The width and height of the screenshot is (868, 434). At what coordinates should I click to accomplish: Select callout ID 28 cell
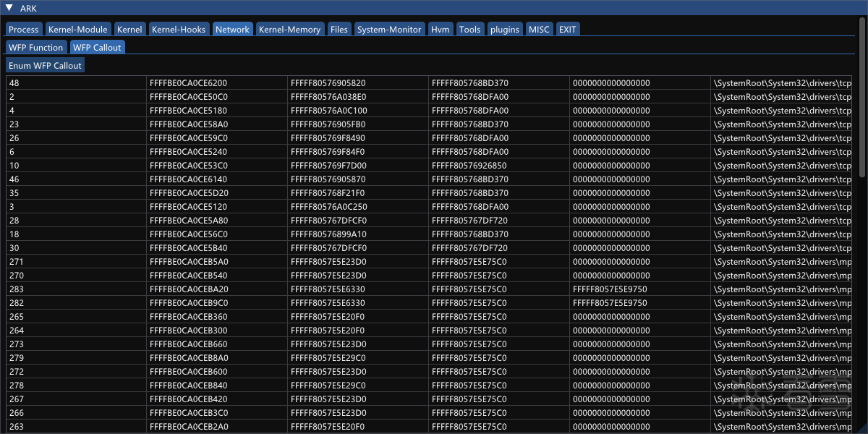[77, 221]
